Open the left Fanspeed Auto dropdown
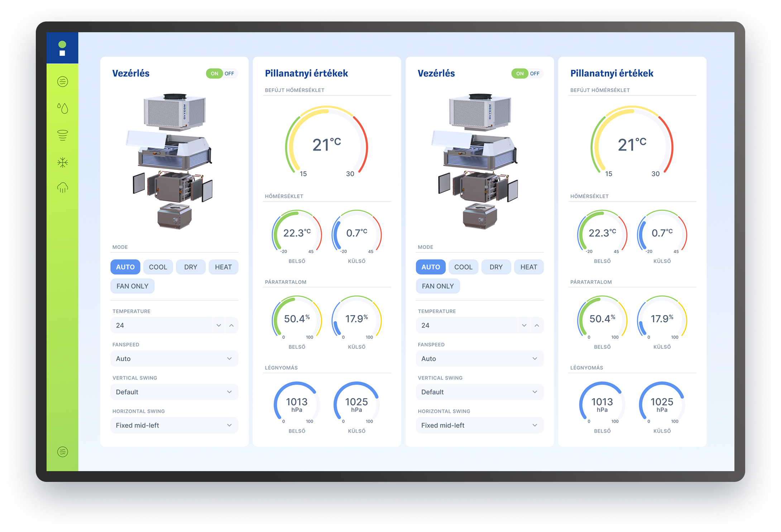Image resolution: width=781 pixels, height=532 pixels. tap(174, 359)
